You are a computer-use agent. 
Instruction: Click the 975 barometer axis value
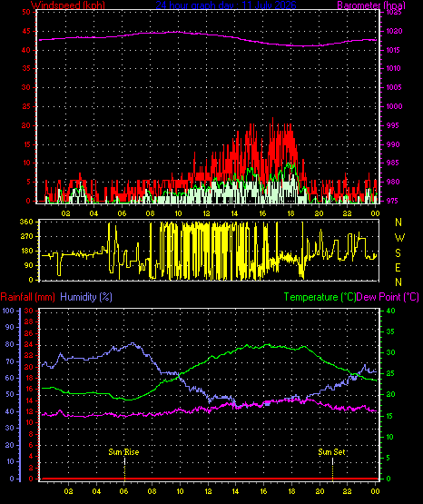(x=393, y=201)
